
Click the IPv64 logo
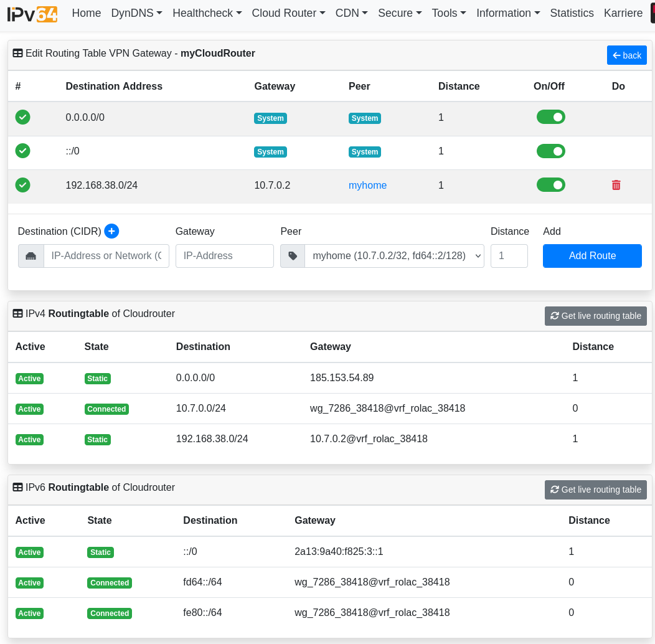pos(32,14)
